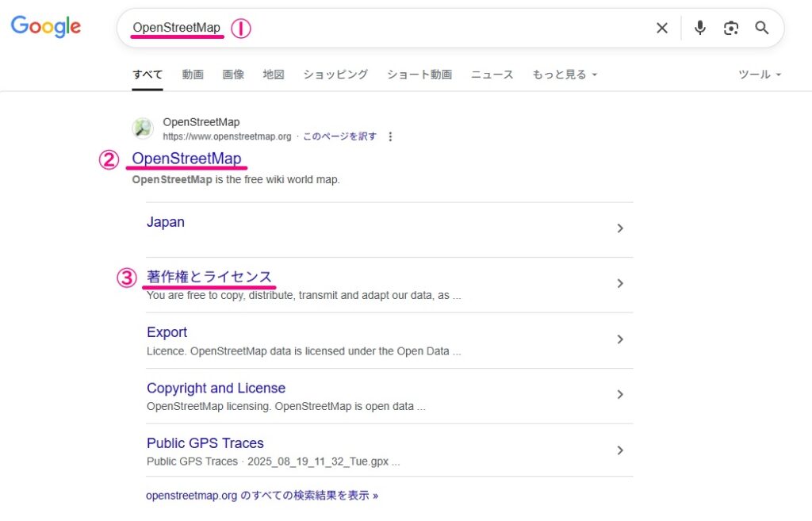Open the Google logo homepage
The width and height of the screenshot is (812, 521).
pyautogui.click(x=45, y=26)
